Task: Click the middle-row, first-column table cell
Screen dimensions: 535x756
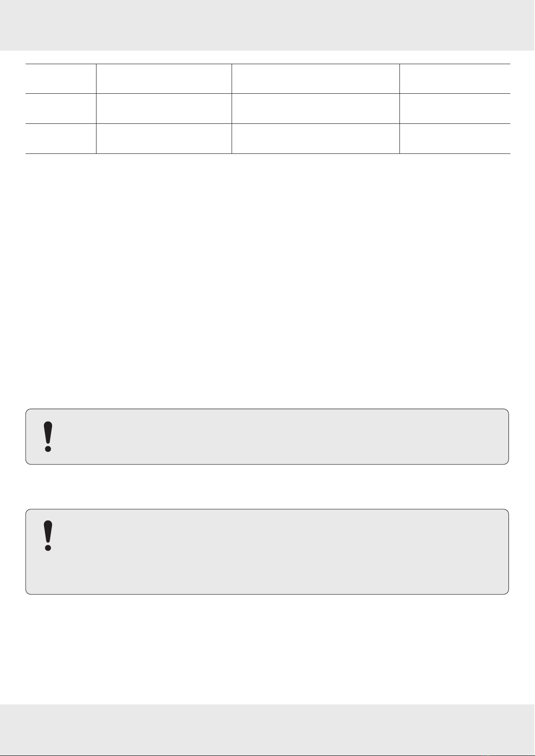Action: (61, 109)
